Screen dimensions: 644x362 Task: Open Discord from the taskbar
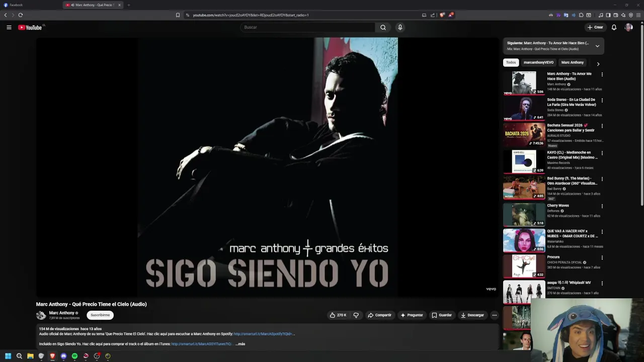[x=63, y=356]
